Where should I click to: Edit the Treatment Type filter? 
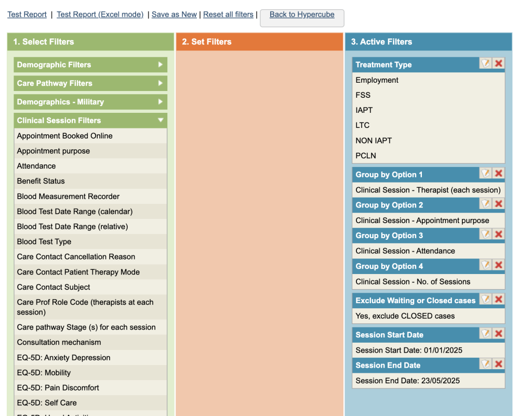(485, 63)
